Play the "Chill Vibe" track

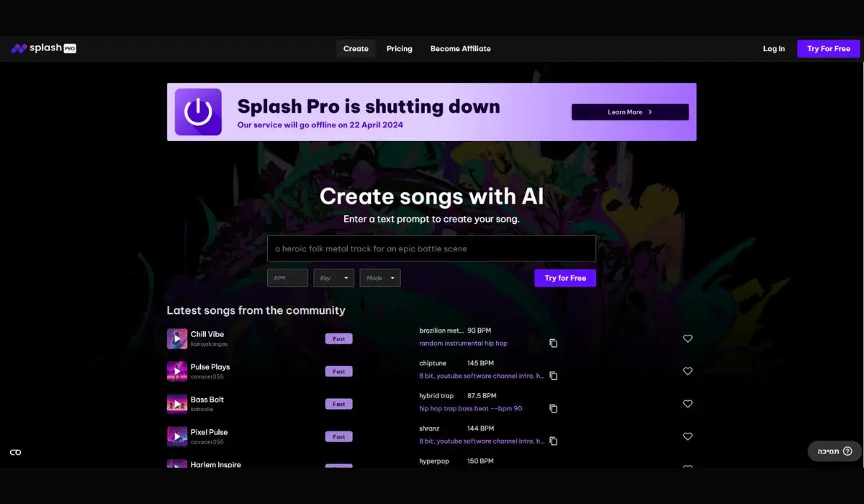coord(177,338)
